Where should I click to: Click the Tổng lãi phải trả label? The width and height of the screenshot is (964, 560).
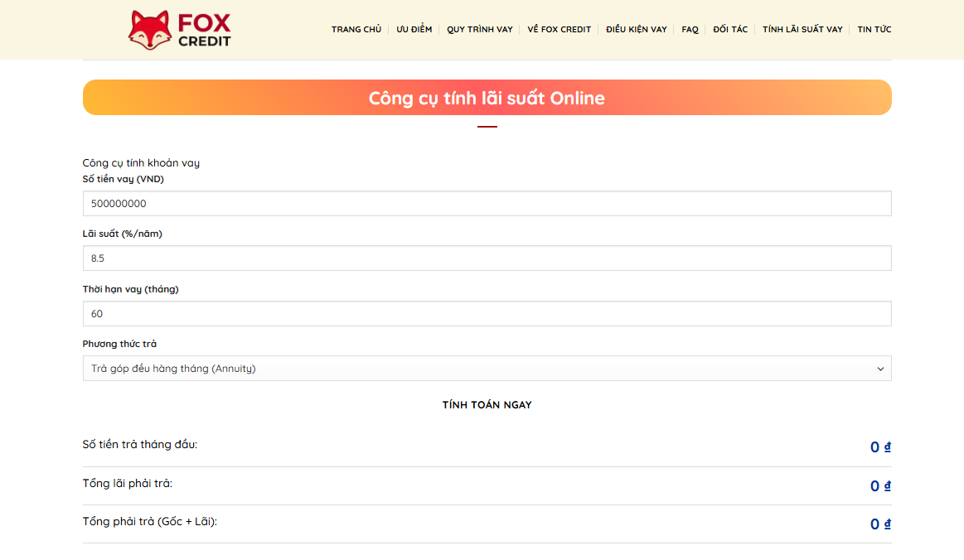coord(128,483)
